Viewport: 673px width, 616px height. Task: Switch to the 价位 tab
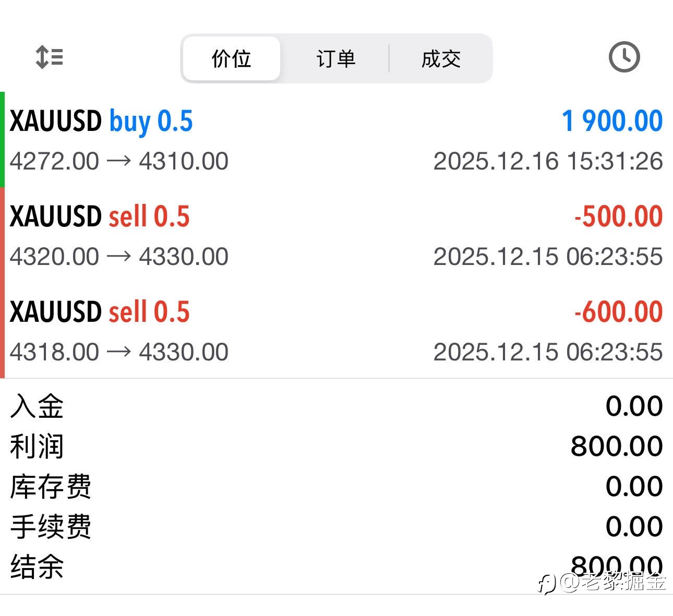click(x=231, y=58)
